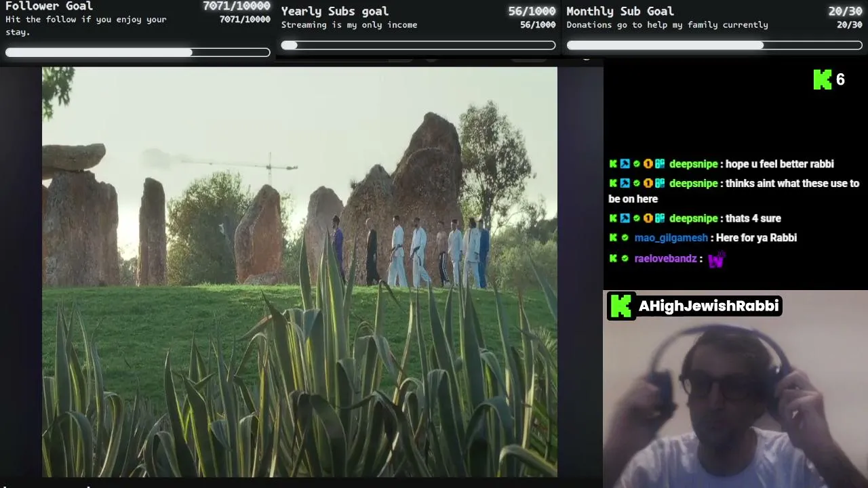
Task: Click teal grid badge on "hope u feel better rabbi" message
Action: pos(660,164)
